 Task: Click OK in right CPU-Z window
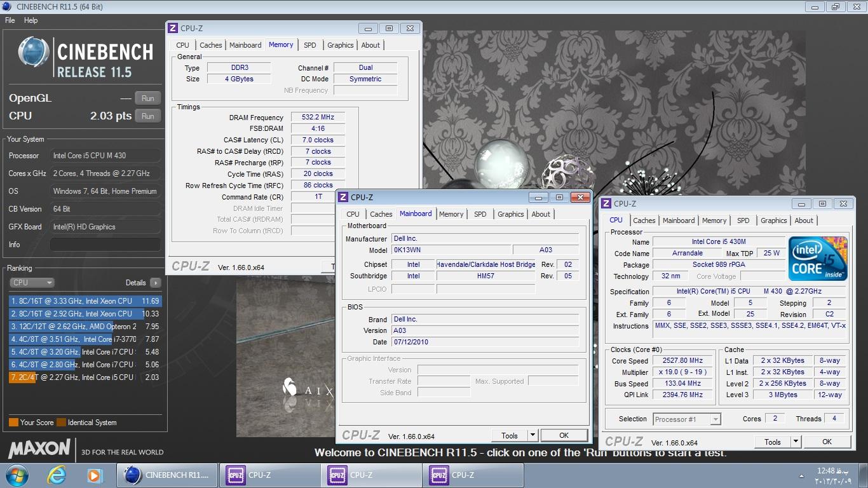[827, 442]
